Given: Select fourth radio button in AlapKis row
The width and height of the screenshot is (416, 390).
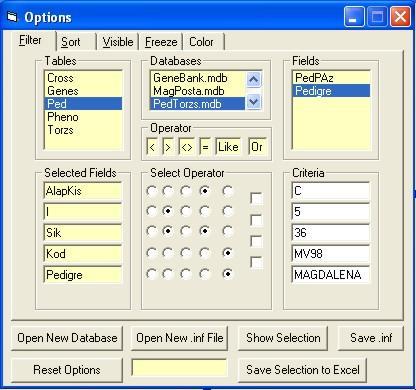Looking at the screenshot, I should (x=205, y=191).
